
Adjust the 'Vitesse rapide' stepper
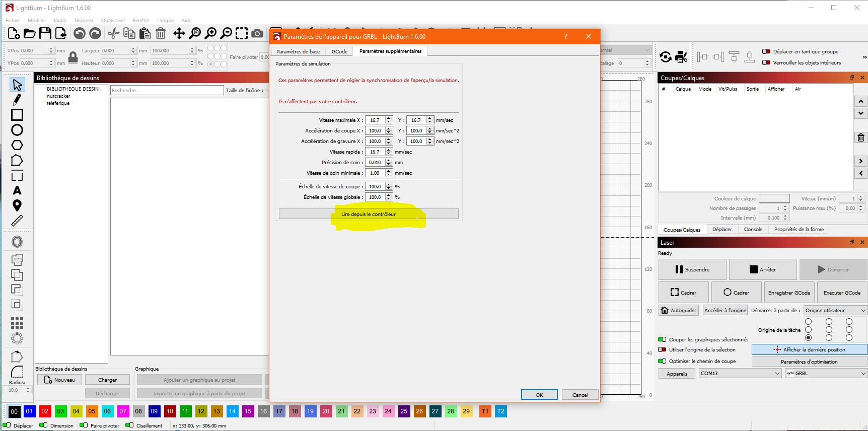click(389, 152)
